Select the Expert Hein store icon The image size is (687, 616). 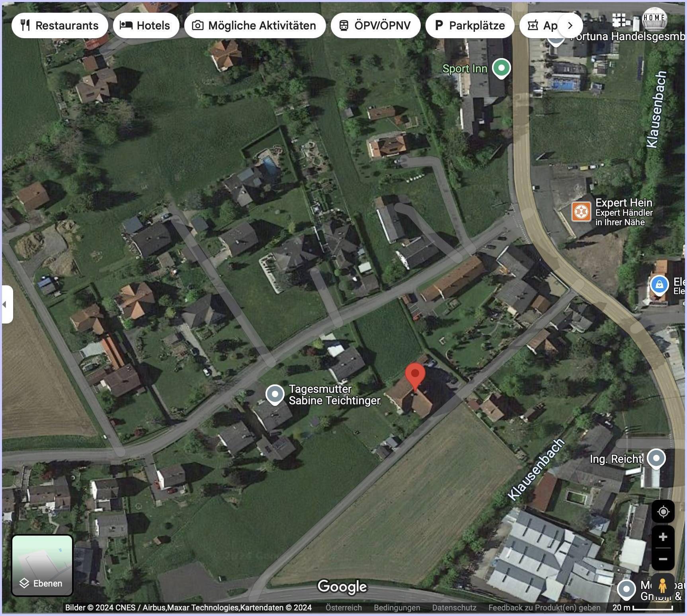point(581,211)
